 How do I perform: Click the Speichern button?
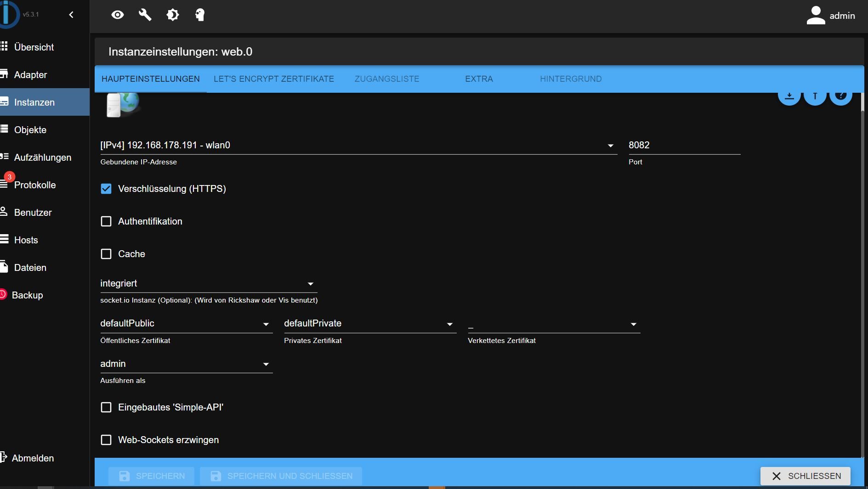(151, 476)
